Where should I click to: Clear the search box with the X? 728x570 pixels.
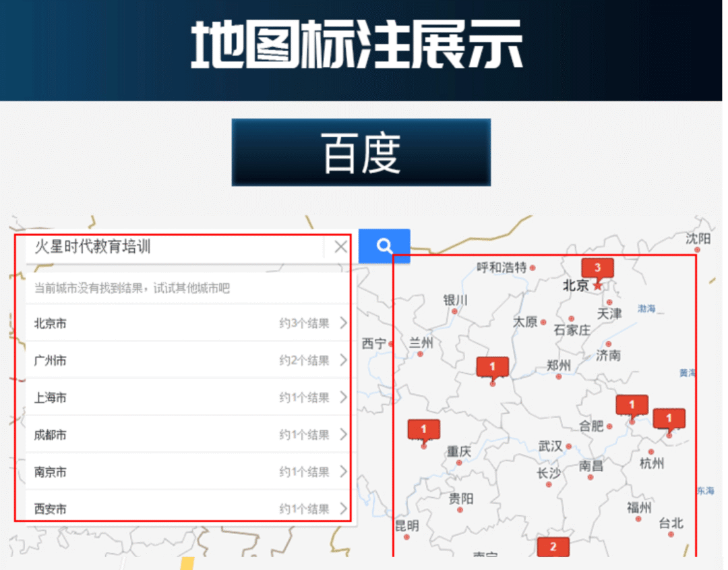coord(341,247)
